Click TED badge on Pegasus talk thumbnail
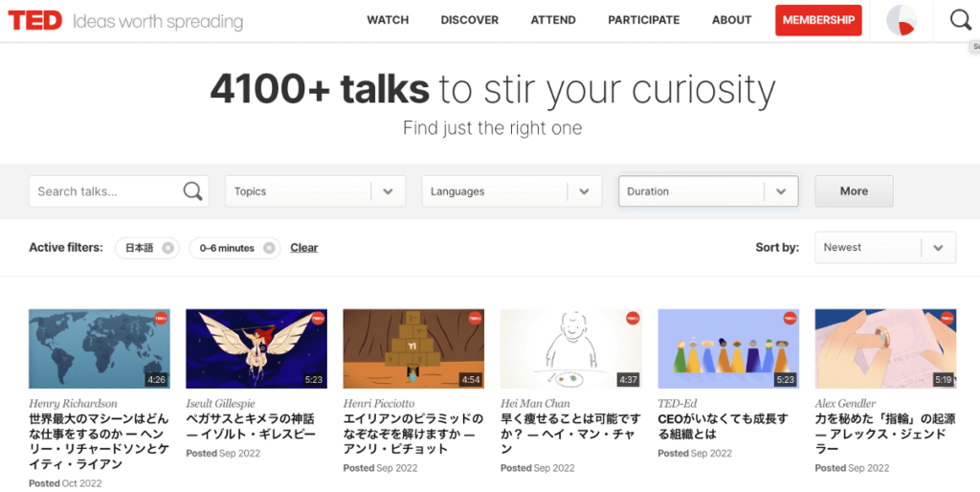The image size is (980, 492). [318, 319]
